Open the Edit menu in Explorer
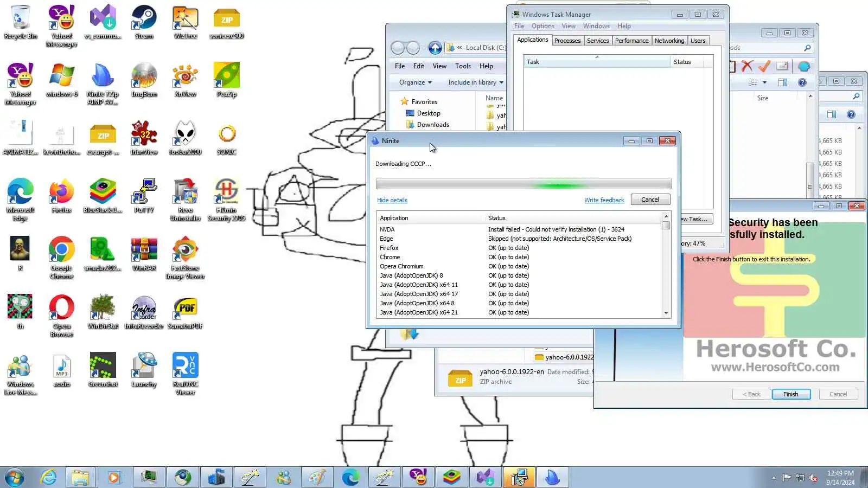The image size is (868, 488). coord(418,66)
